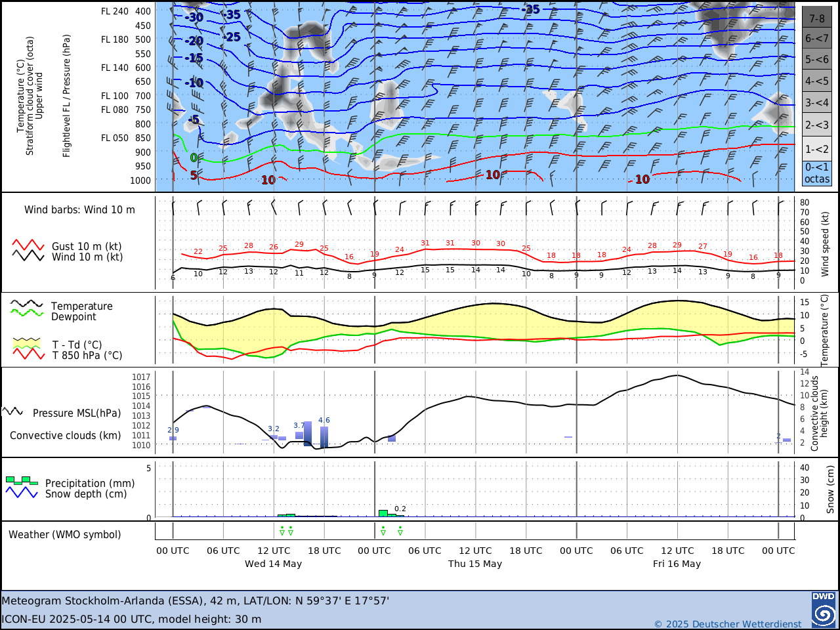Select the 6-<7 cloud cover swatch

tap(817, 38)
